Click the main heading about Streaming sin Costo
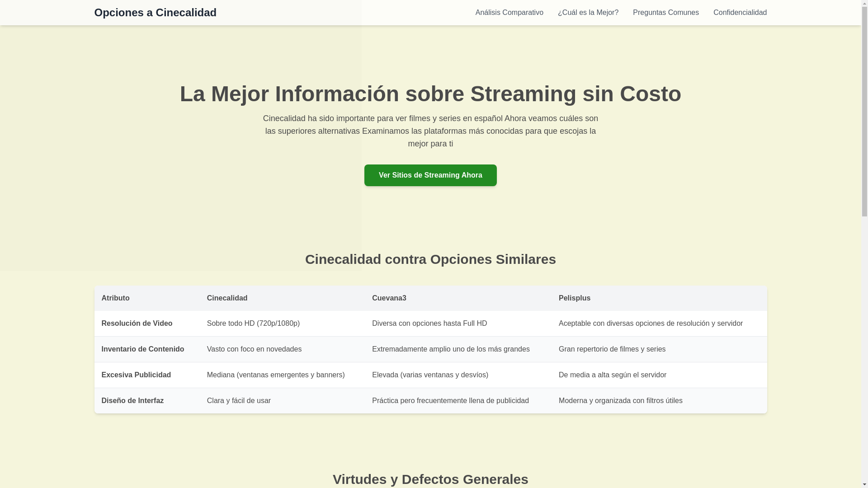 [x=430, y=94]
